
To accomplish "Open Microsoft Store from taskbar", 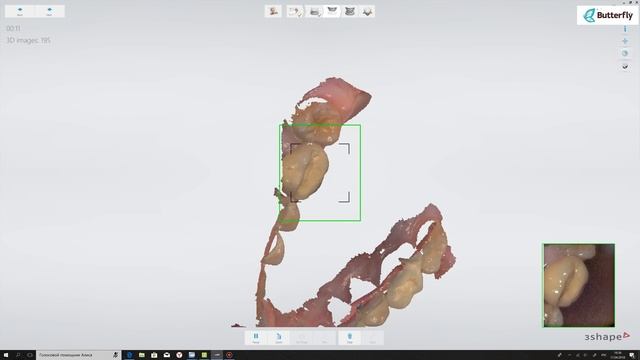I will click(154, 355).
